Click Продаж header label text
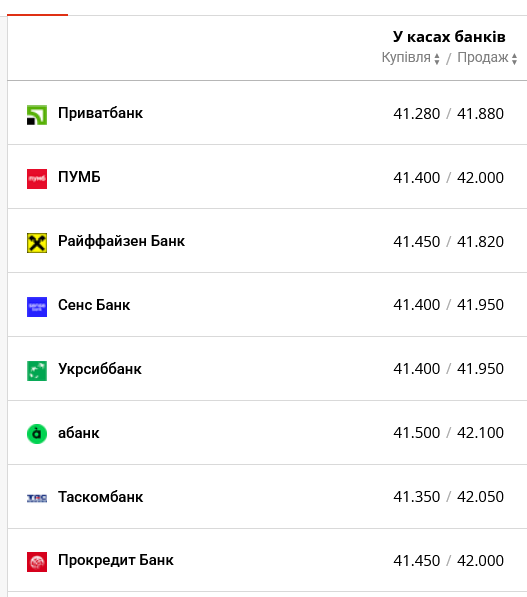The width and height of the screenshot is (527, 597). [x=482, y=57]
